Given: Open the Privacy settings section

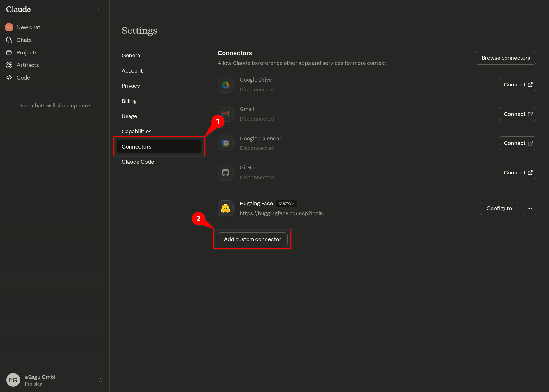Looking at the screenshot, I should click(131, 86).
